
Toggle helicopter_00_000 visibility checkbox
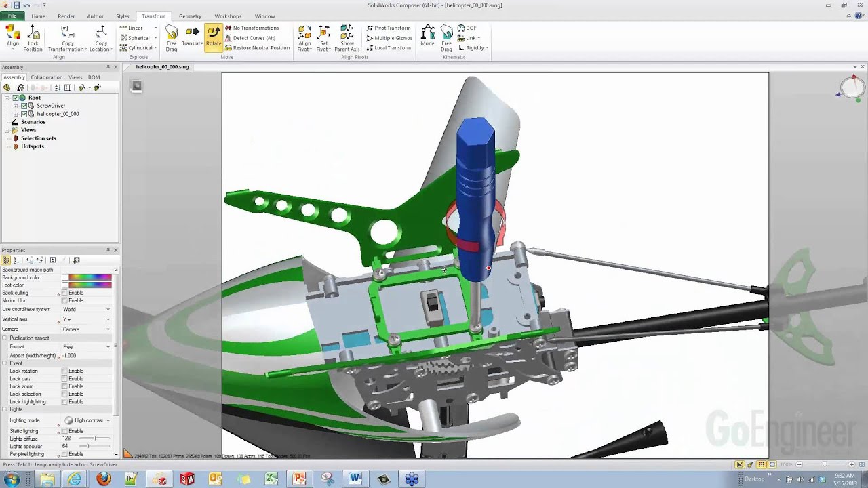click(x=24, y=114)
